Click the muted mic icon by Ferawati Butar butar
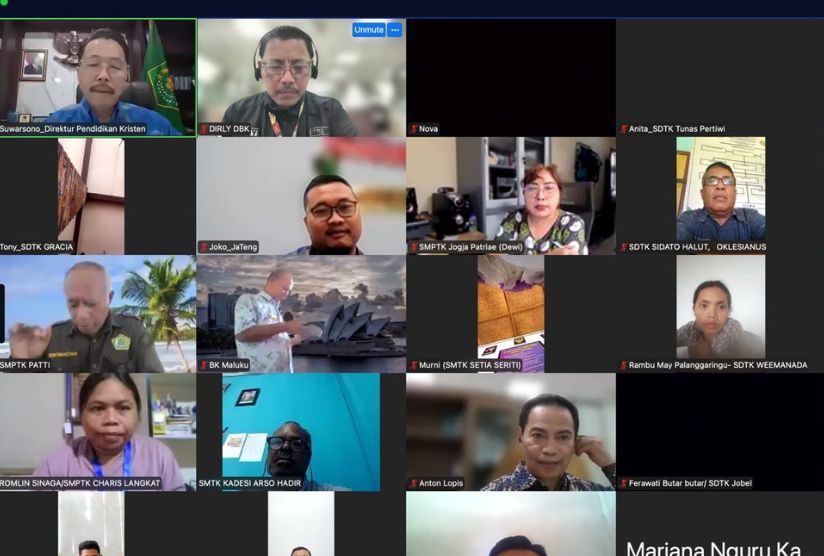 (x=623, y=483)
